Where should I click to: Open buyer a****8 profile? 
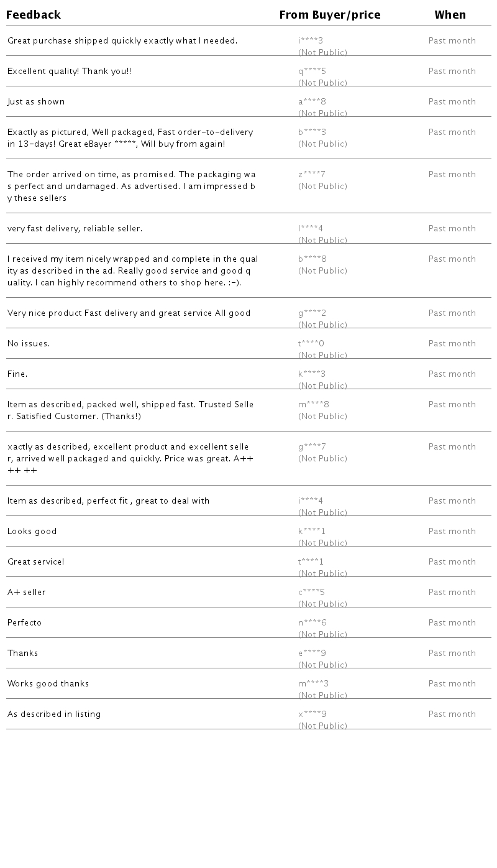pyautogui.click(x=312, y=102)
